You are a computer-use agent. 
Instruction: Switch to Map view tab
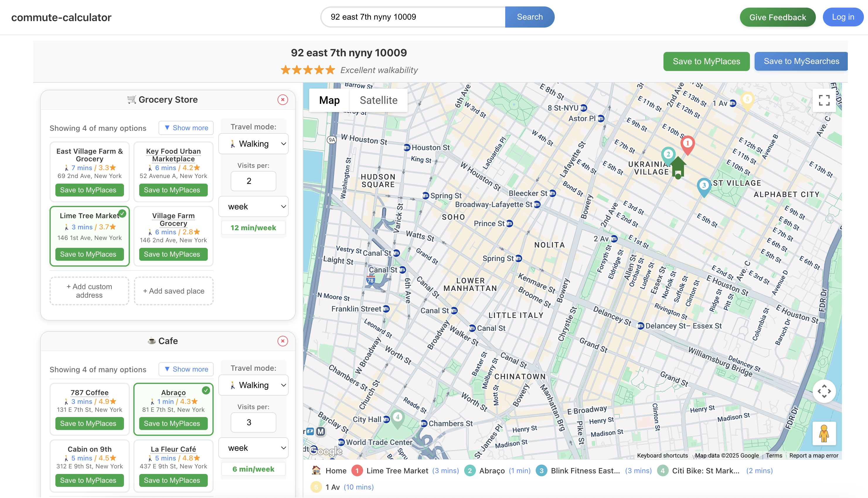click(329, 100)
